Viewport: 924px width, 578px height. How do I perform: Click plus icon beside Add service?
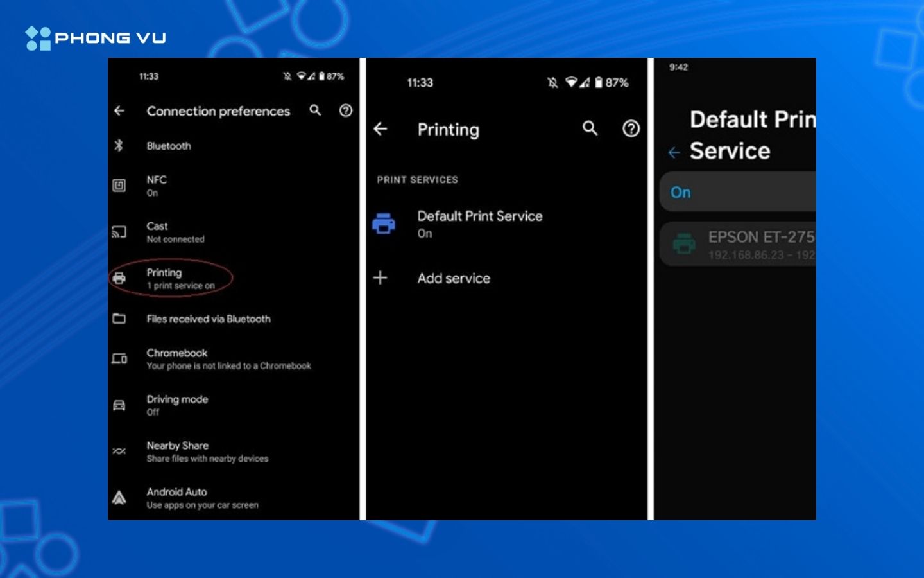(x=381, y=277)
